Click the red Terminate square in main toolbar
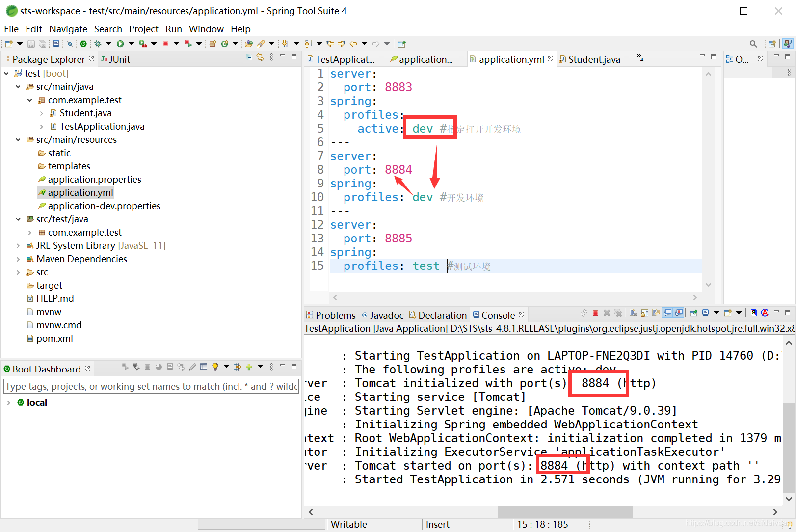 click(x=165, y=44)
